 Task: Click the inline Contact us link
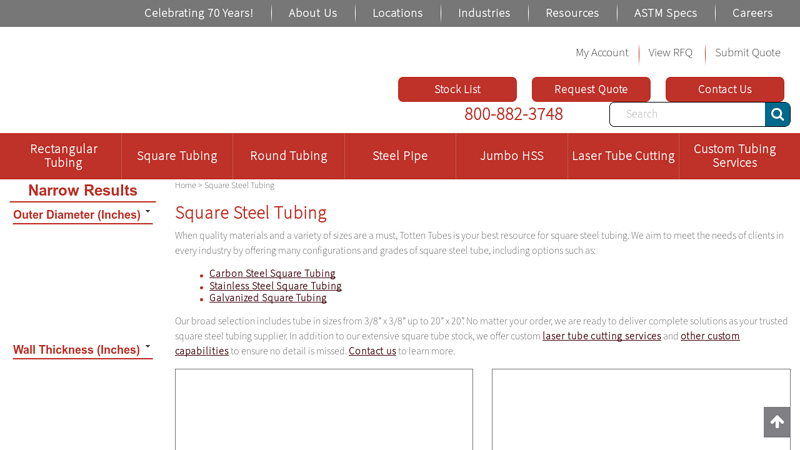(372, 351)
